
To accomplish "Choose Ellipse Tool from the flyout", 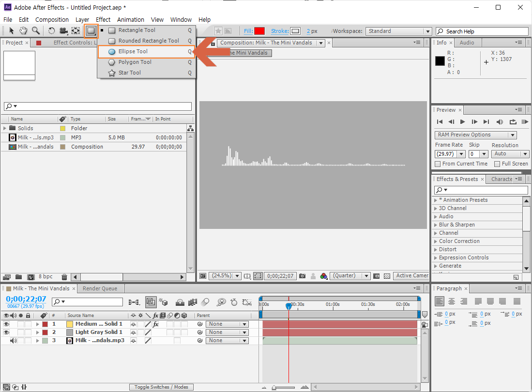I will (146, 52).
